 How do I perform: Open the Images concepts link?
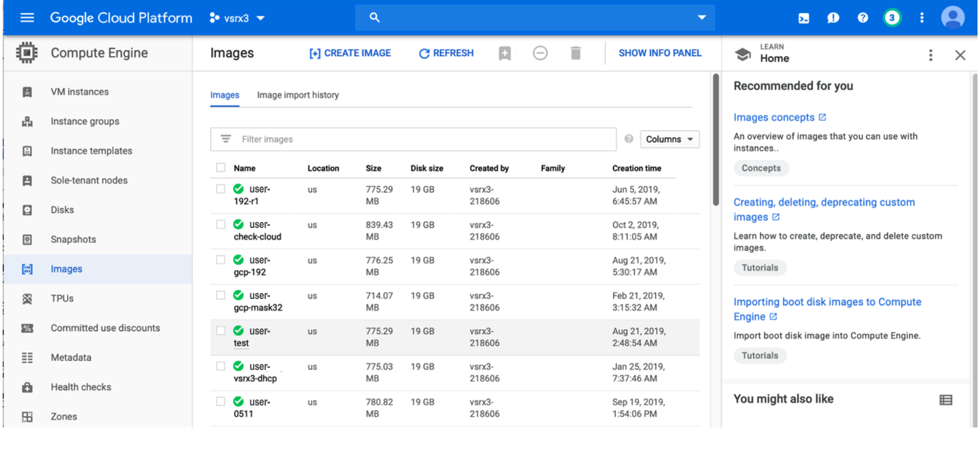click(x=774, y=117)
